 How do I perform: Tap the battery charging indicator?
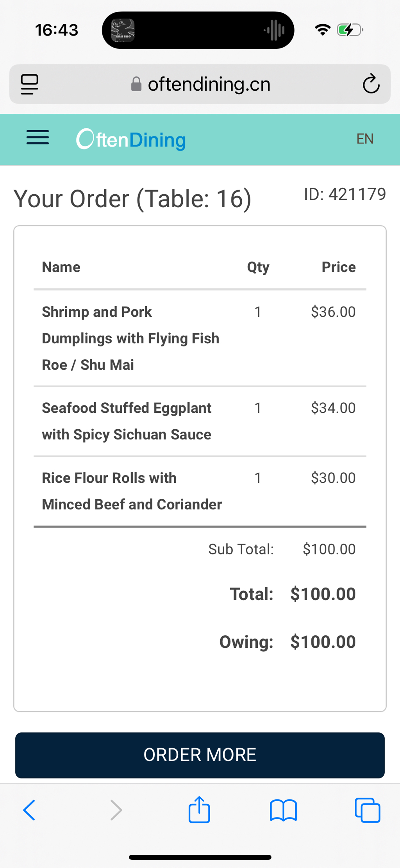click(350, 30)
